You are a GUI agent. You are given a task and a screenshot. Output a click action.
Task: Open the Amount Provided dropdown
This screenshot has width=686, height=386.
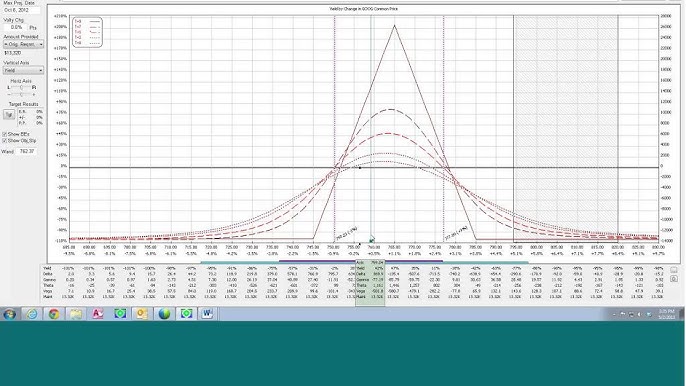23,45
